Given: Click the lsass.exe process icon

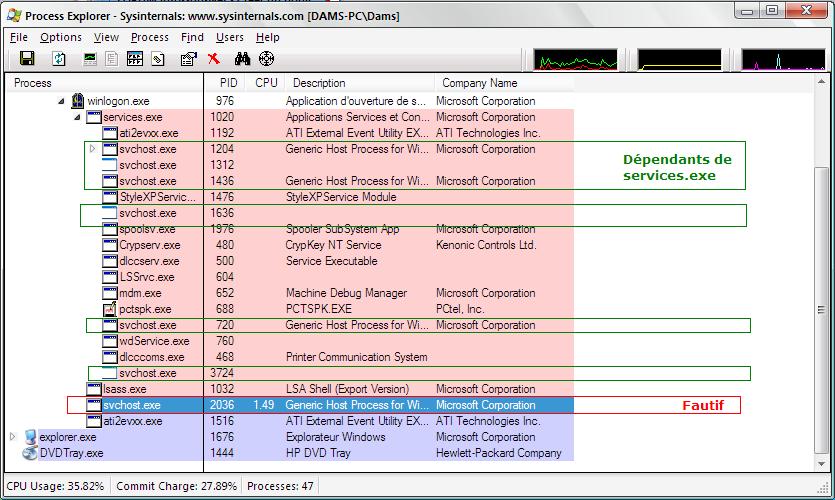Looking at the screenshot, I should 94,389.
